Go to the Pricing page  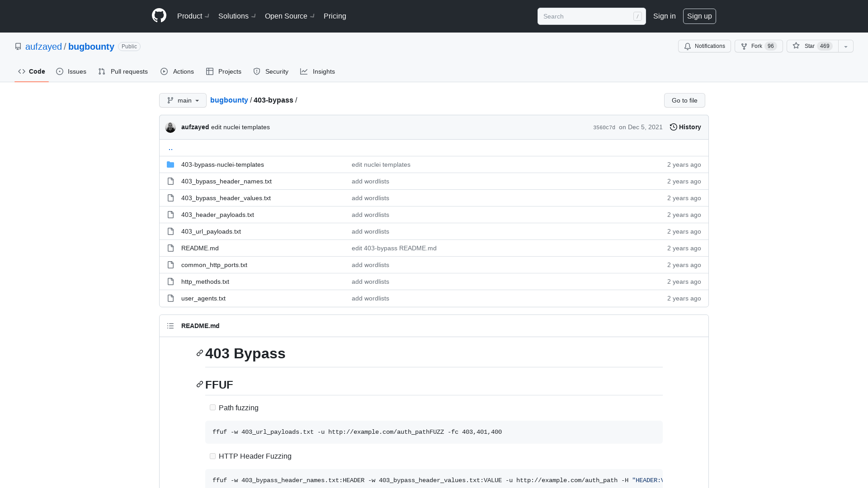pyautogui.click(x=335, y=16)
